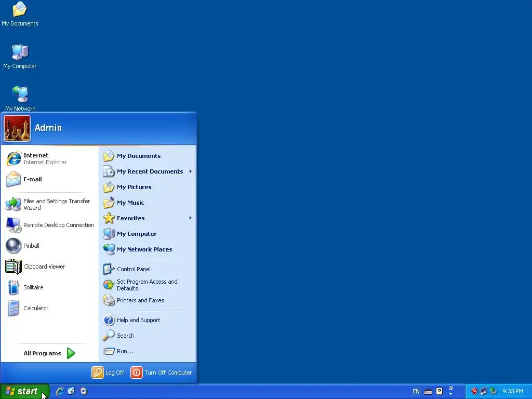The width and height of the screenshot is (532, 399).
Task: Open the language bar options arrow
Action: (451, 394)
